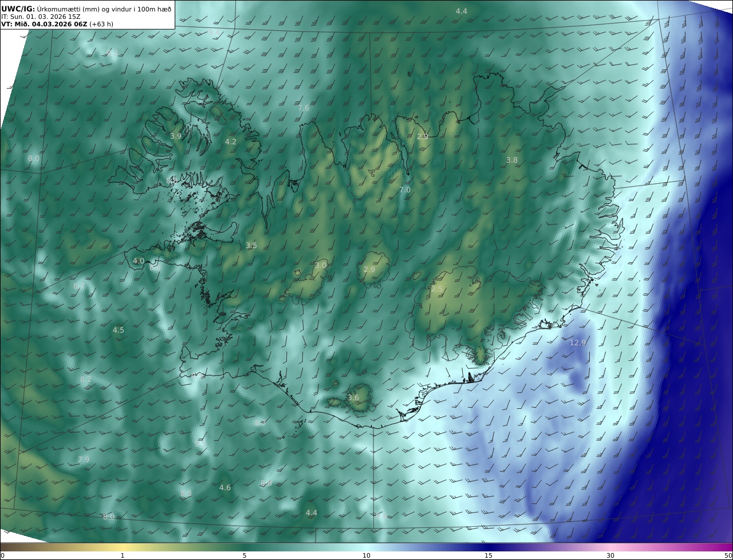The width and height of the screenshot is (733, 560).
Task: Click the colour scale tick label 1
Action: click(123, 555)
